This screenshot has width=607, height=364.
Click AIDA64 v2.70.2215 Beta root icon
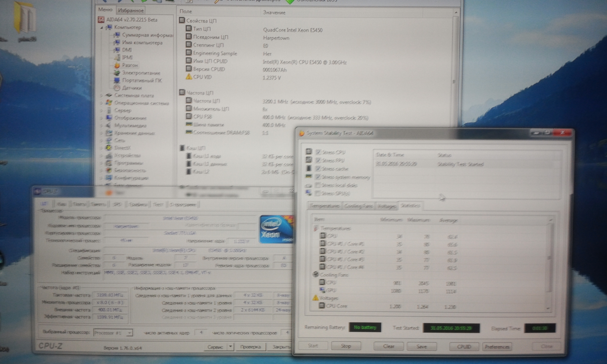101,20
